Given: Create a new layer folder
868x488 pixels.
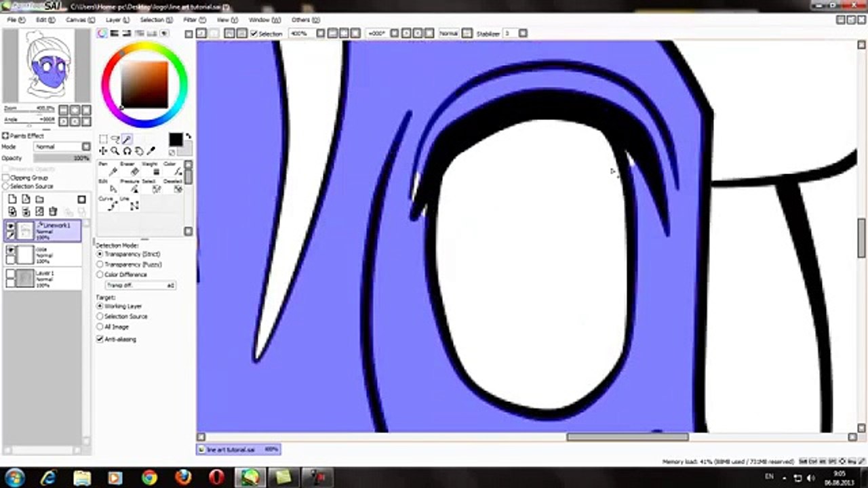Looking at the screenshot, I should (x=39, y=199).
